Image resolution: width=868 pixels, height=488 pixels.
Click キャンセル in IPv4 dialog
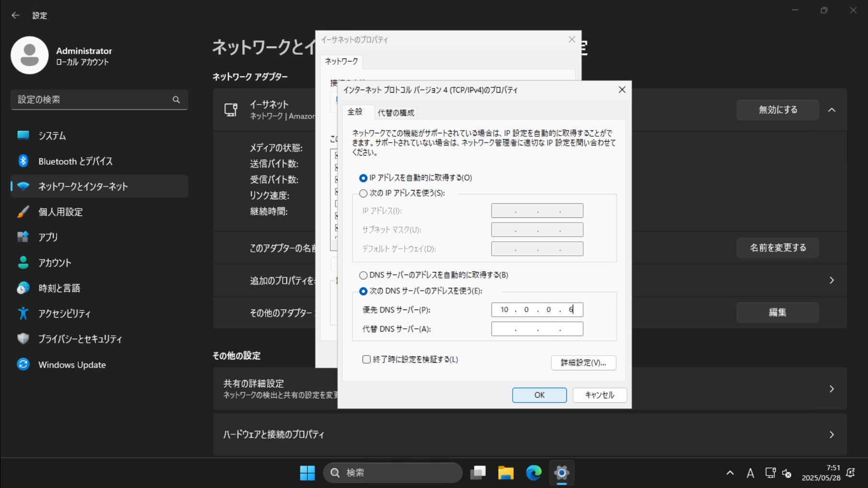point(599,395)
